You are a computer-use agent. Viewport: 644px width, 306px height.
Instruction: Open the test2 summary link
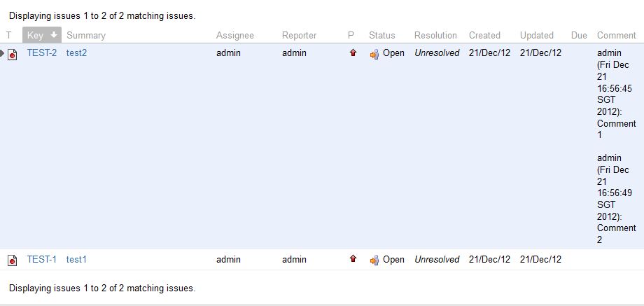(x=76, y=53)
